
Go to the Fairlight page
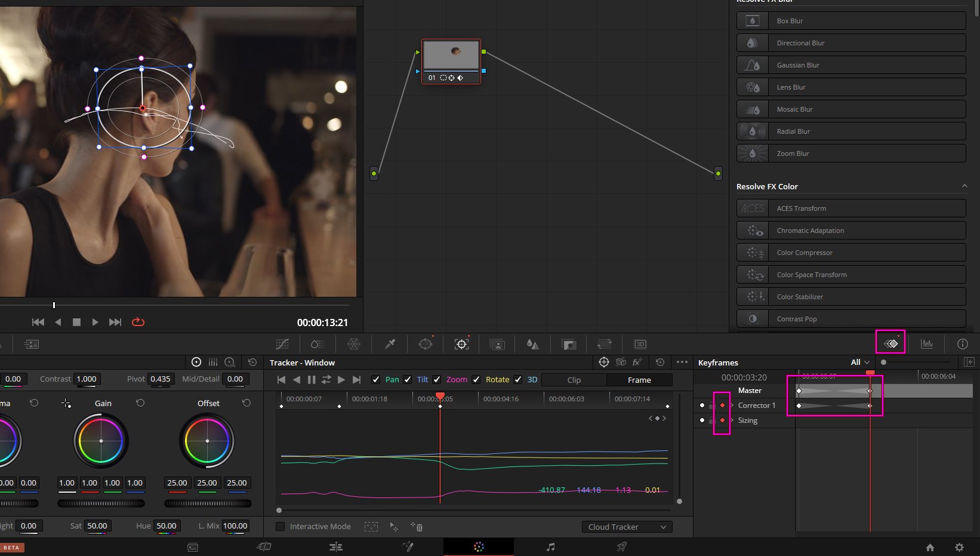click(550, 546)
